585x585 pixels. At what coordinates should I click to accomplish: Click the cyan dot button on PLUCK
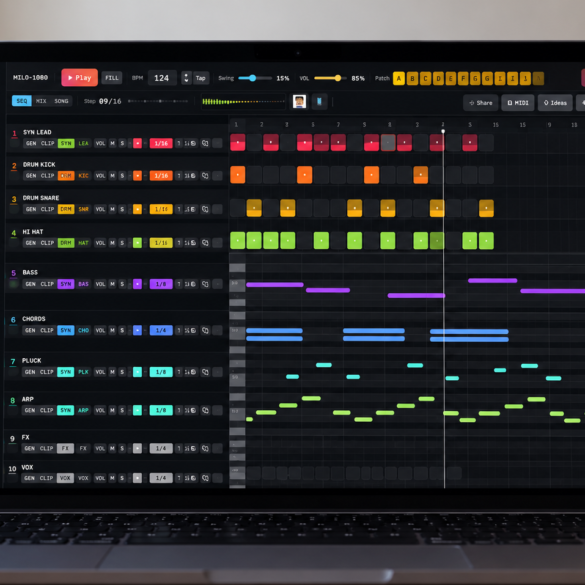tap(137, 372)
